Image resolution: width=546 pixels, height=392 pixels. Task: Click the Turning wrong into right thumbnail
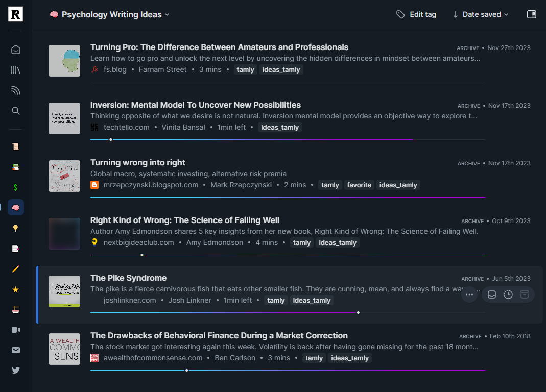click(x=64, y=176)
